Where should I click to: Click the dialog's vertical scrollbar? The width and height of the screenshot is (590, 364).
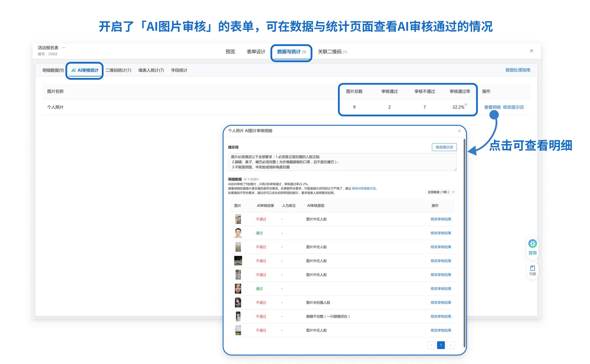tap(464, 241)
